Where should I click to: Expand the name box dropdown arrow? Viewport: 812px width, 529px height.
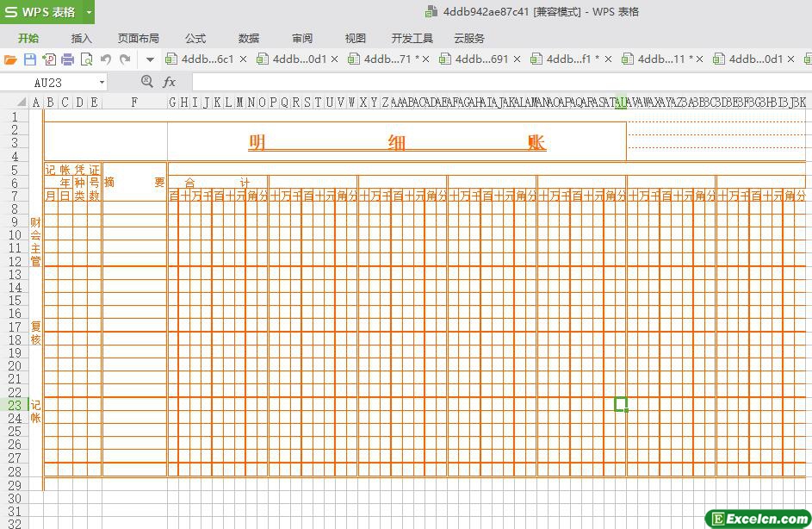tap(102, 83)
